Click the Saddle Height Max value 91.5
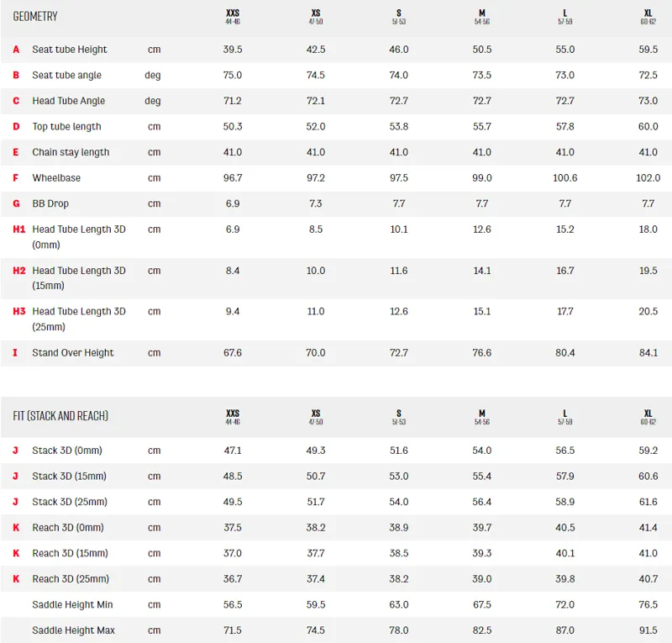 click(648, 630)
